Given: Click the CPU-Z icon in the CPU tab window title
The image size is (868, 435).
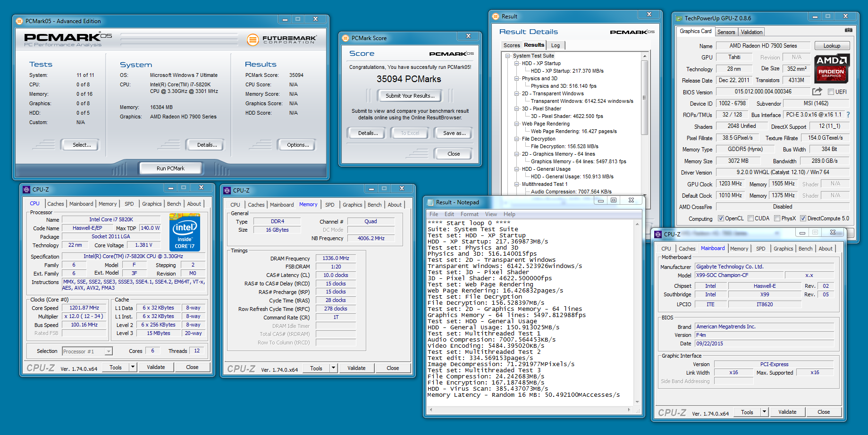Looking at the screenshot, I should tap(26, 190).
